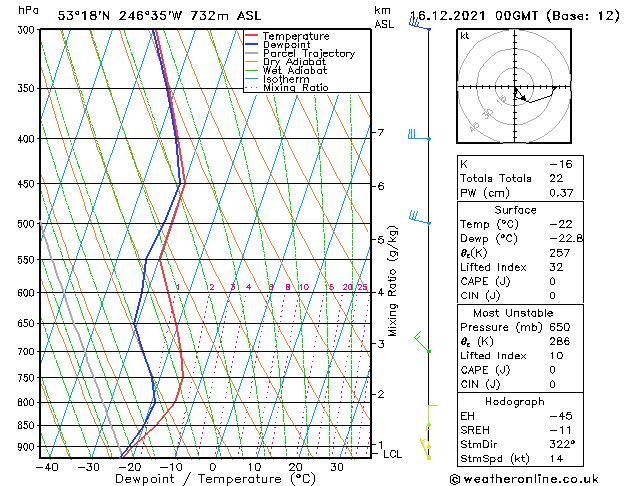
Task: Click the EH value -45
Action: coord(561,416)
